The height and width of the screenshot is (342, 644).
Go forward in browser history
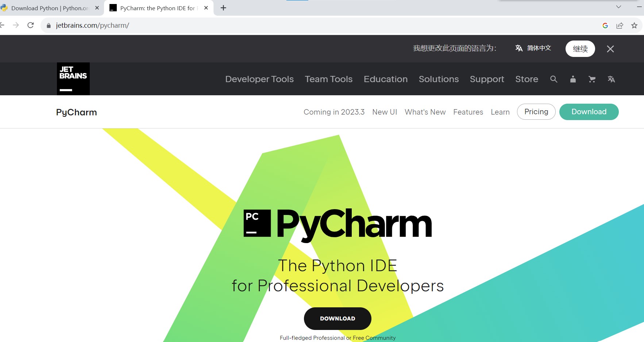[16, 25]
